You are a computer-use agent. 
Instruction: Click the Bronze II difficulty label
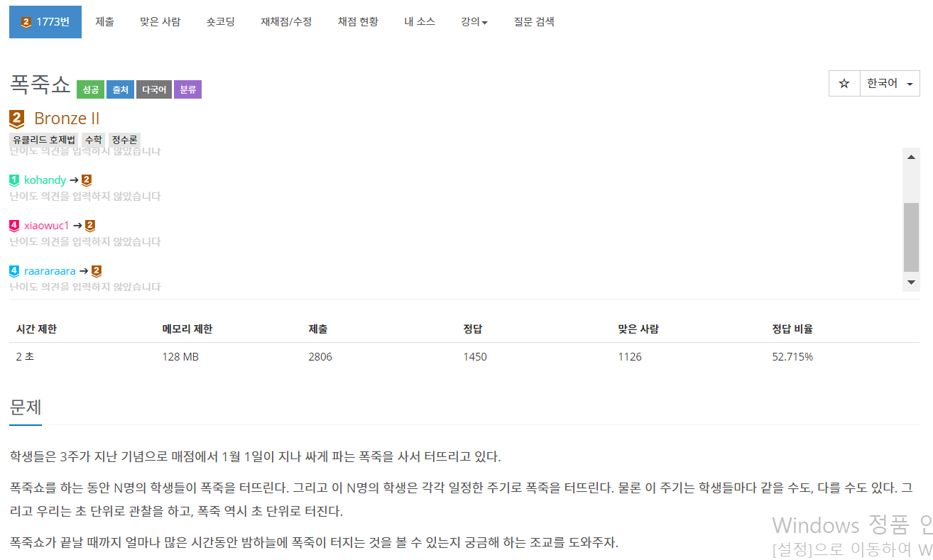pos(67,119)
